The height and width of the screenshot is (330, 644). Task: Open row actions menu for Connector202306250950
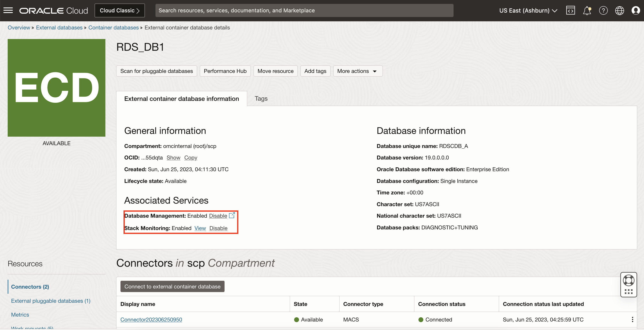tap(632, 320)
